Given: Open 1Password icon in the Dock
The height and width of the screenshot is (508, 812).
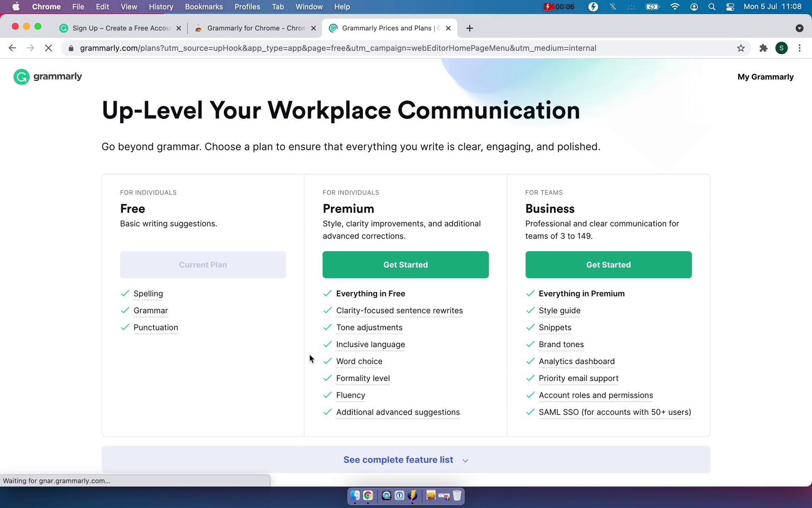Looking at the screenshot, I should 399,495.
